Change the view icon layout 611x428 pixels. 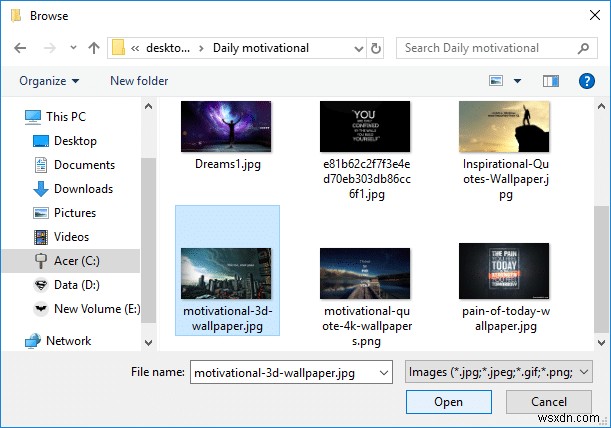pos(496,81)
